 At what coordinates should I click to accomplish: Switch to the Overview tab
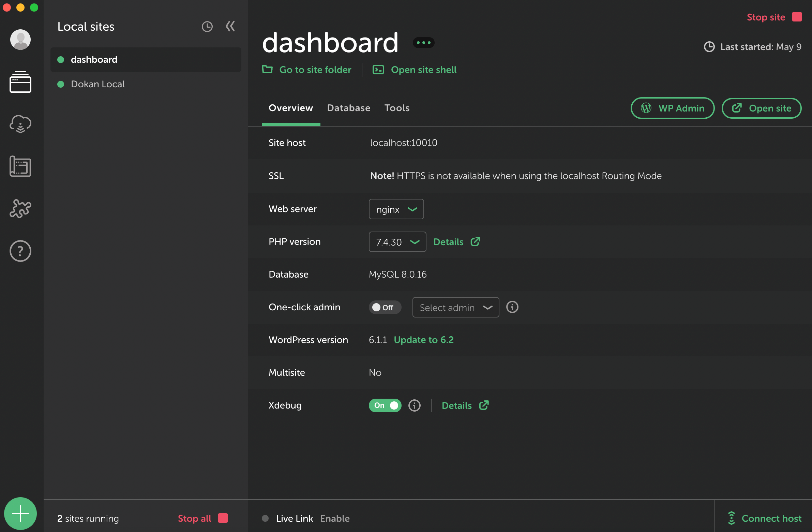coord(291,108)
